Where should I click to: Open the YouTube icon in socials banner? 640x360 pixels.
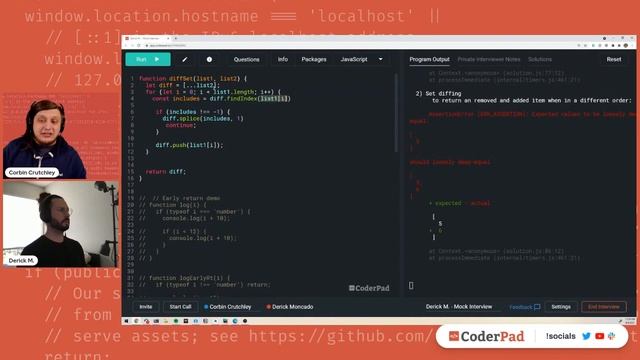tap(599, 336)
